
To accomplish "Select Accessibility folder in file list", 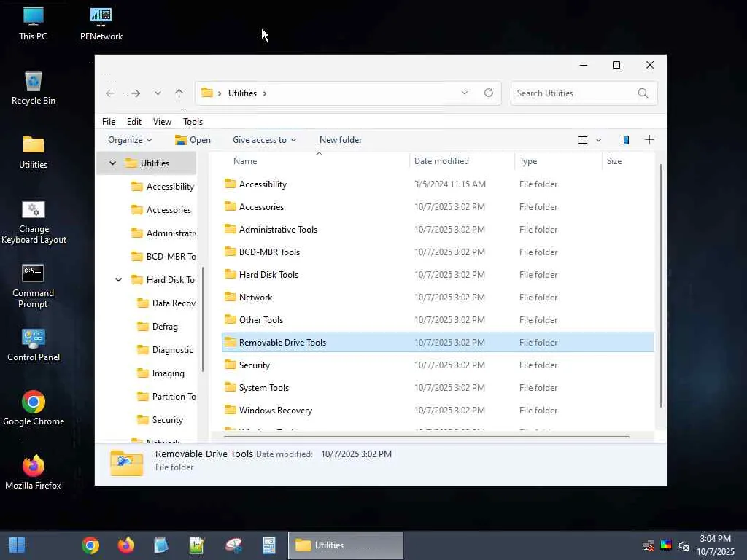I will coord(438,184).
